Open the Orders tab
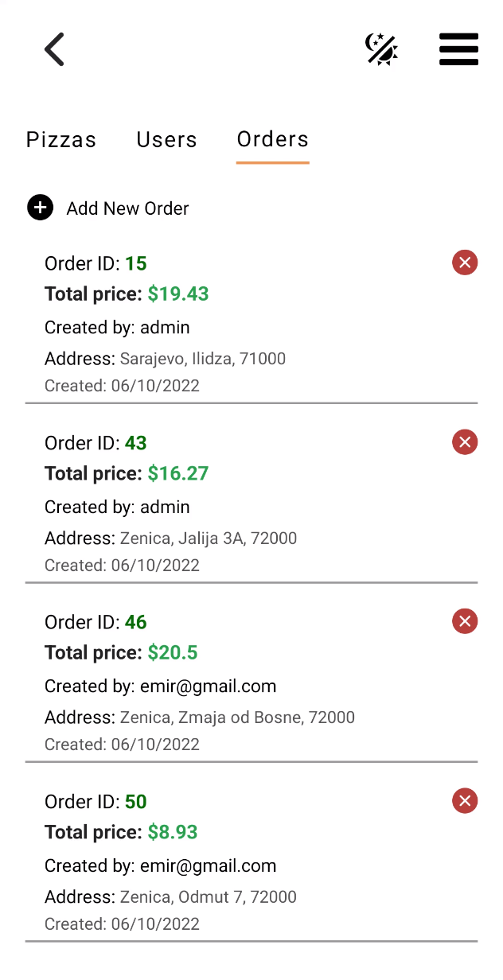This screenshot has width=503, height=980. coord(272,139)
